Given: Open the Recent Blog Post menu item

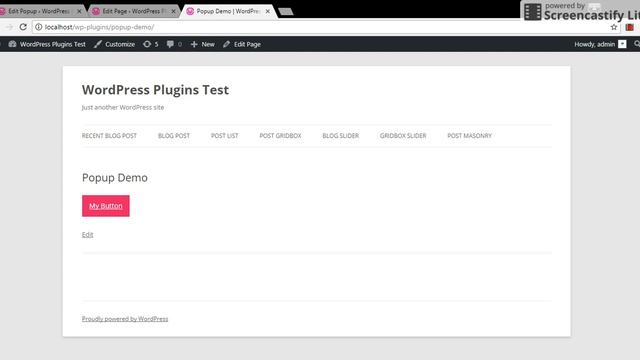Looking at the screenshot, I should [x=109, y=136].
